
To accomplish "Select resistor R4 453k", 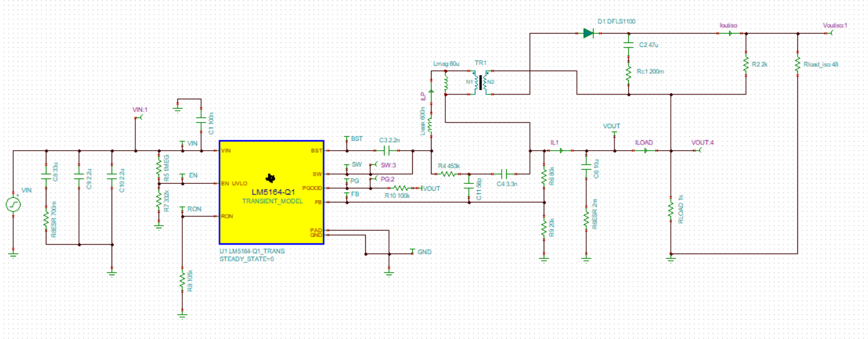I will [447, 173].
